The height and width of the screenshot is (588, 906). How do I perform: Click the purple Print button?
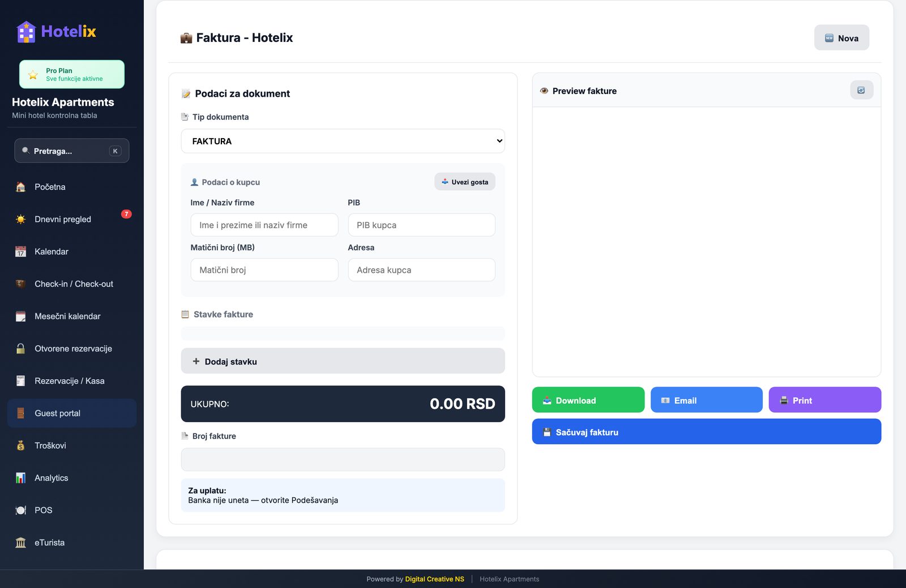pyautogui.click(x=825, y=400)
